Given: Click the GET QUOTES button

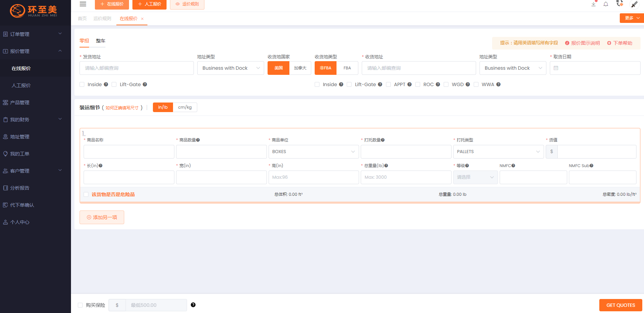Looking at the screenshot, I should (x=620, y=305).
